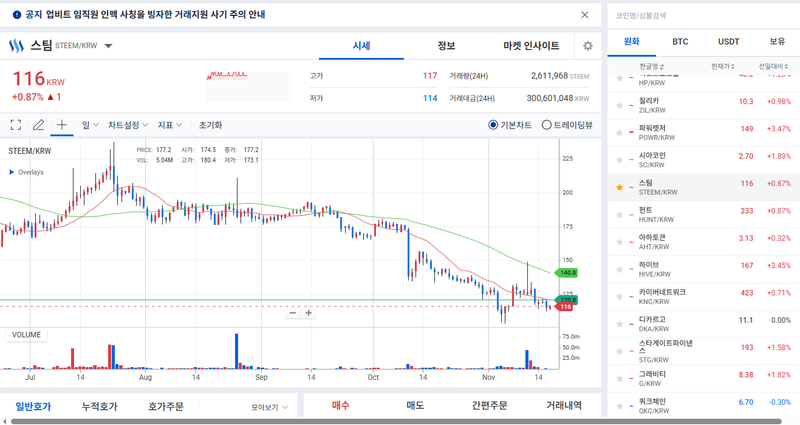Click the chart zoom-out minus icon
Image resolution: width=800 pixels, height=425 pixels.
coord(293,313)
